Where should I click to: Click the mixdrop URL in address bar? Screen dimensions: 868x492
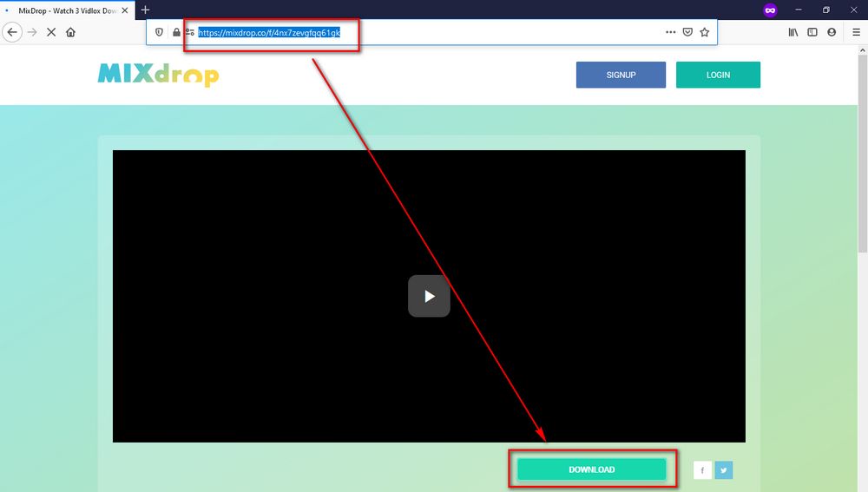pyautogui.click(x=269, y=33)
